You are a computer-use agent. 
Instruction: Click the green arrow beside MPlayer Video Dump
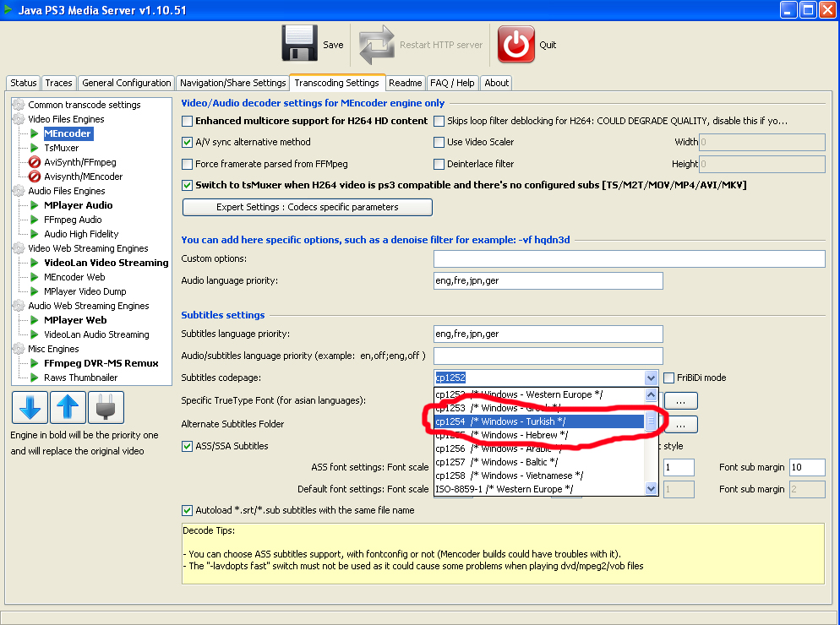[x=35, y=291]
